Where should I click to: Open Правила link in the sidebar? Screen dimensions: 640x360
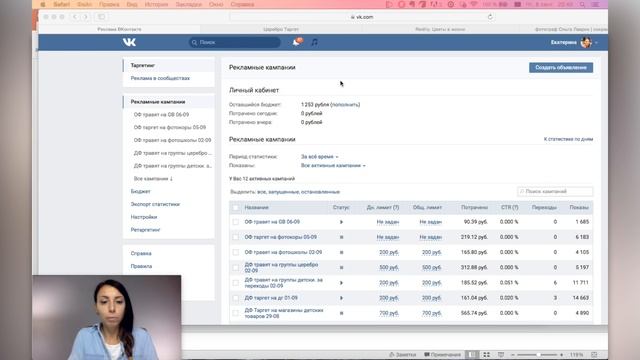click(141, 266)
